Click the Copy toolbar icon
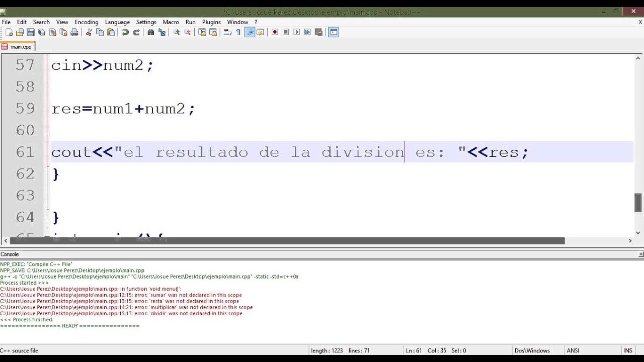Image resolution: width=644 pixels, height=362 pixels. [x=100, y=32]
